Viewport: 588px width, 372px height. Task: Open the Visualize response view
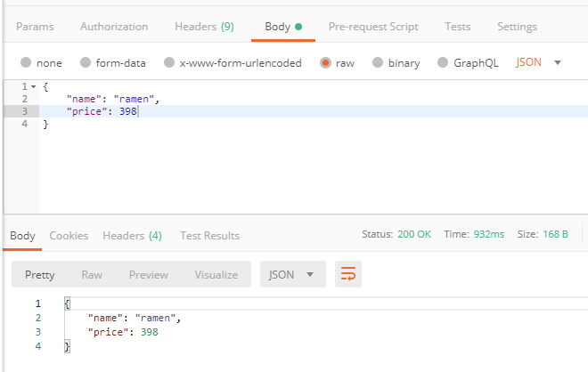[216, 275]
